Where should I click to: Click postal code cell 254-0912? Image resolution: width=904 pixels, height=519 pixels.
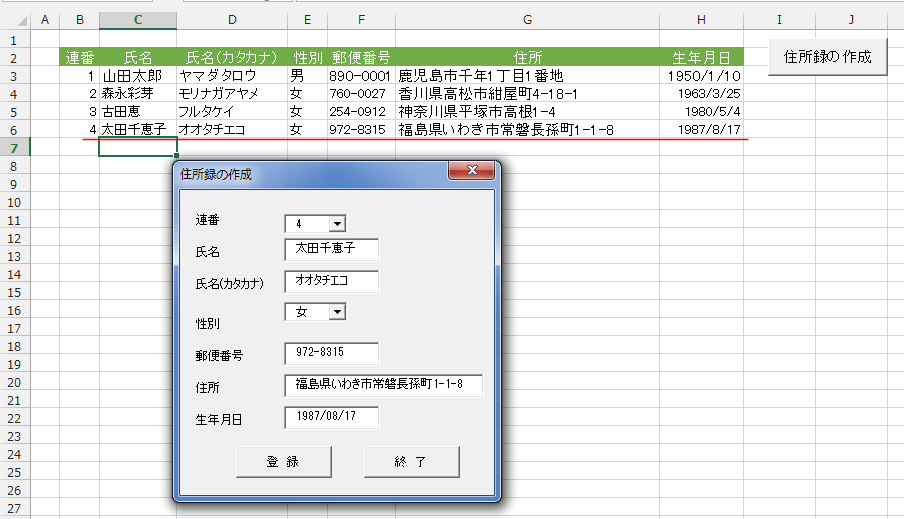(x=361, y=111)
